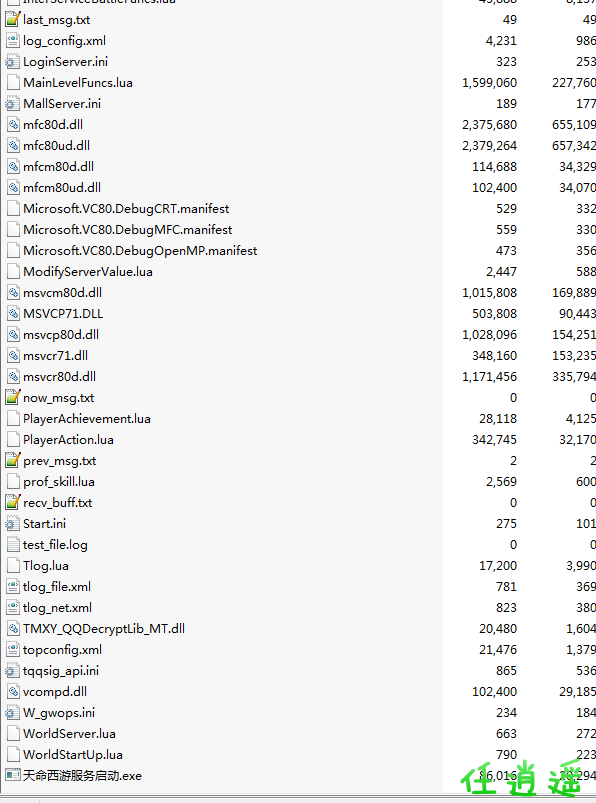The image size is (596, 803).
Task: Select the file name msvcr71.dll
Action: tap(55, 355)
